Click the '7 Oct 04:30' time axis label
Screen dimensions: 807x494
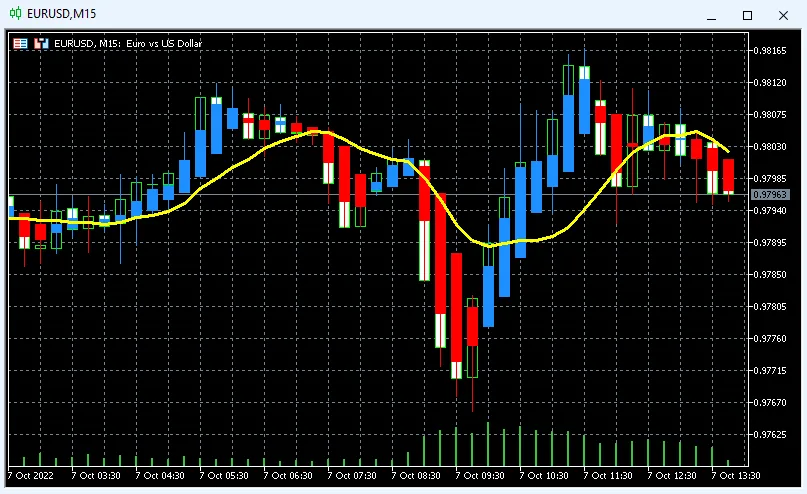point(160,475)
